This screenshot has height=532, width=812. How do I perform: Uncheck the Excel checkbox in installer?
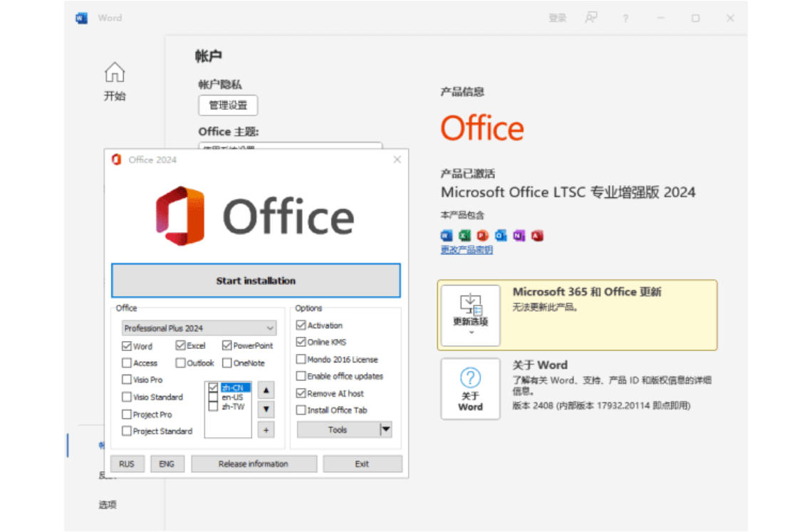(181, 345)
